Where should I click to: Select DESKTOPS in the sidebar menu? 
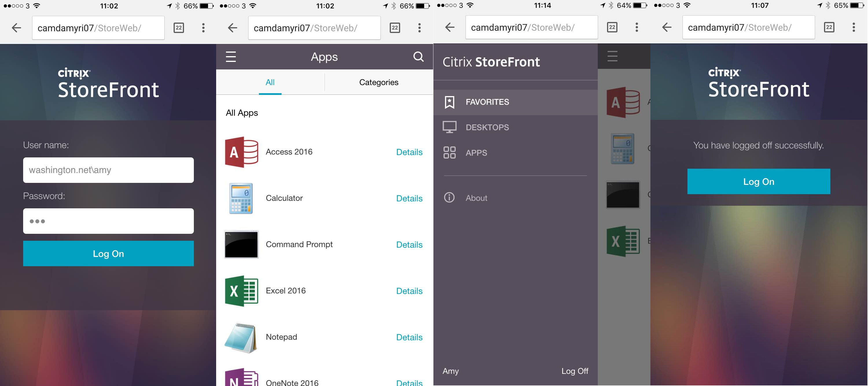[x=516, y=127]
